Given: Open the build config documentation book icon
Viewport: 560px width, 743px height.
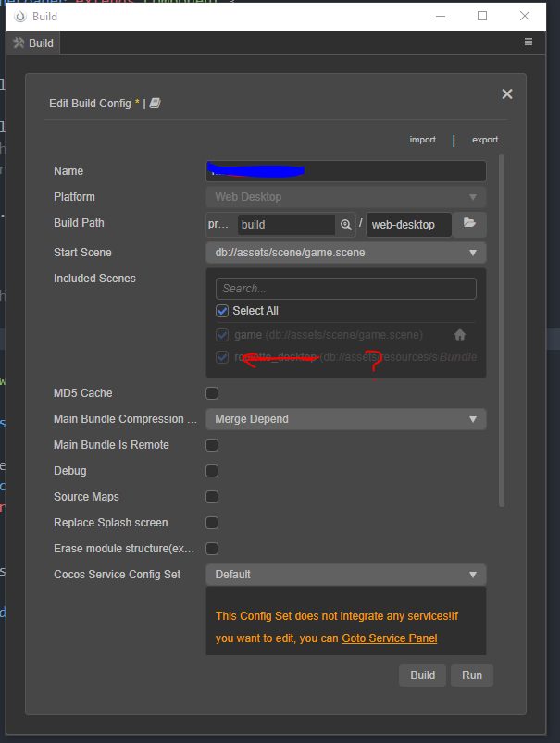Looking at the screenshot, I should point(156,103).
